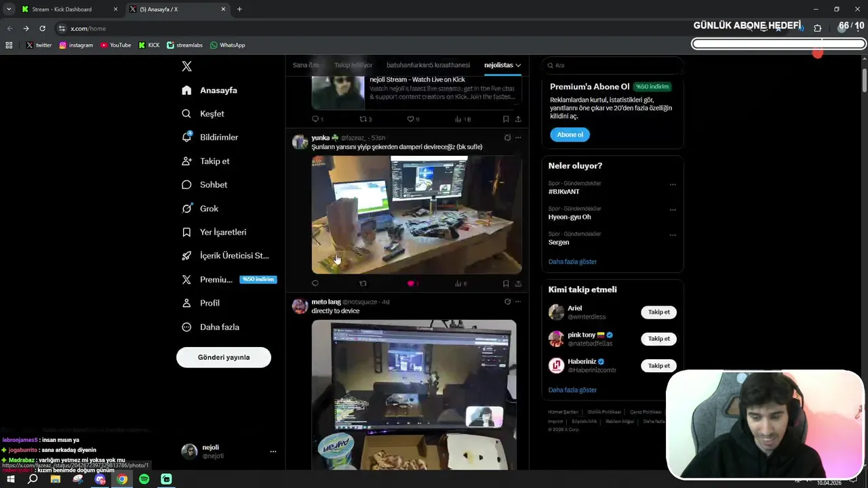Open Bildirimler notifications
The image size is (868, 488).
pos(210,137)
